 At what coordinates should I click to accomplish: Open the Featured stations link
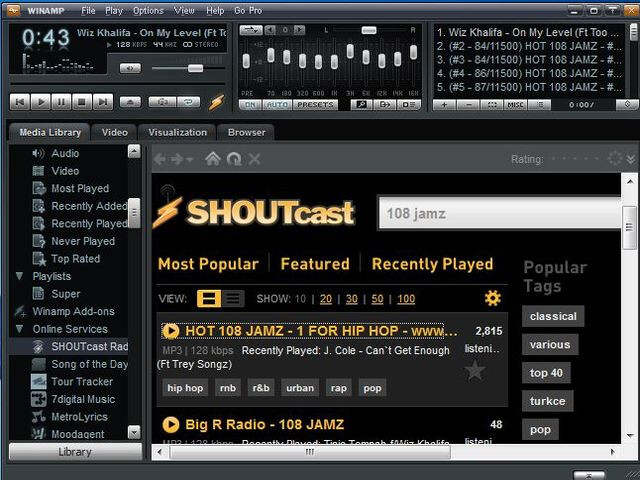tap(315, 264)
